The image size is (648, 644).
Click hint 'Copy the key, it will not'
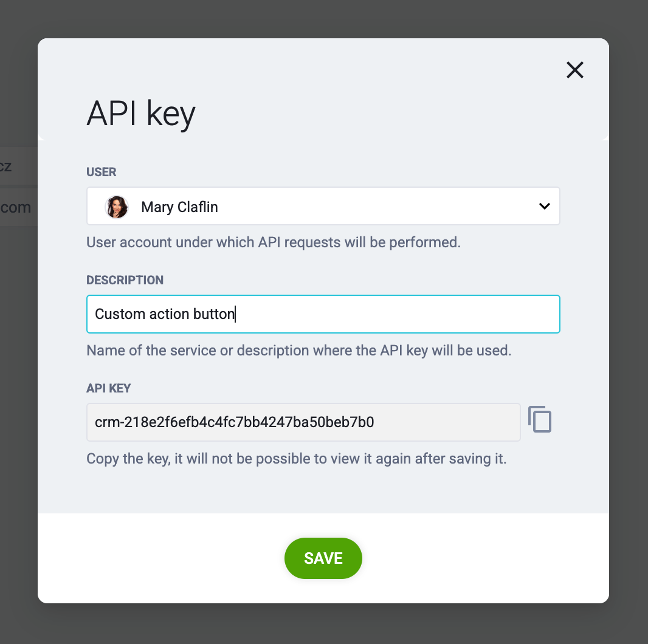(x=296, y=459)
